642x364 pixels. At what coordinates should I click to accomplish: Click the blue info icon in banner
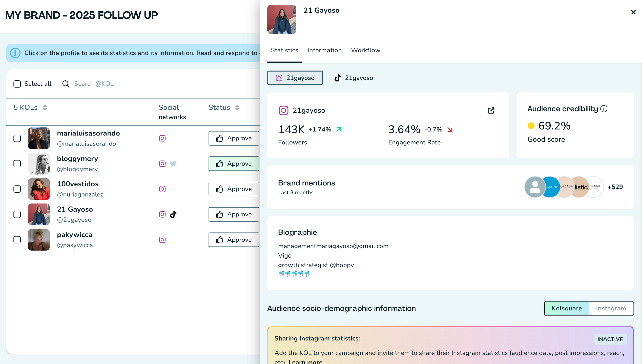coord(15,53)
